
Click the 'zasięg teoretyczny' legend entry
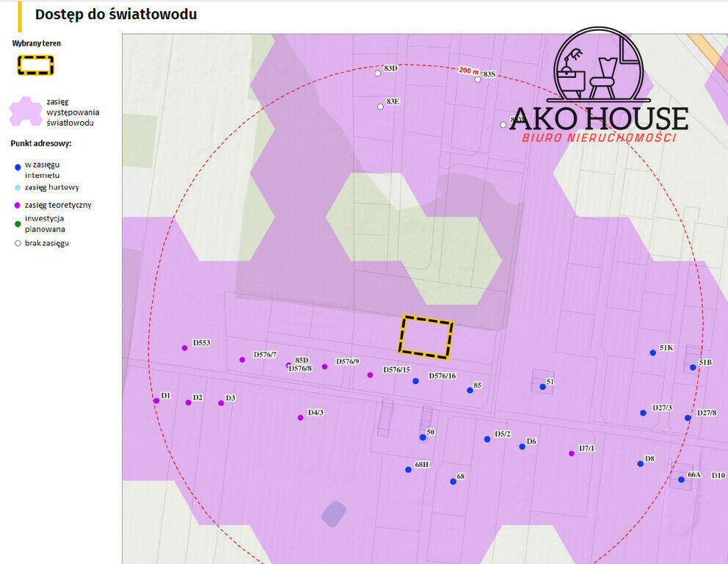57,205
